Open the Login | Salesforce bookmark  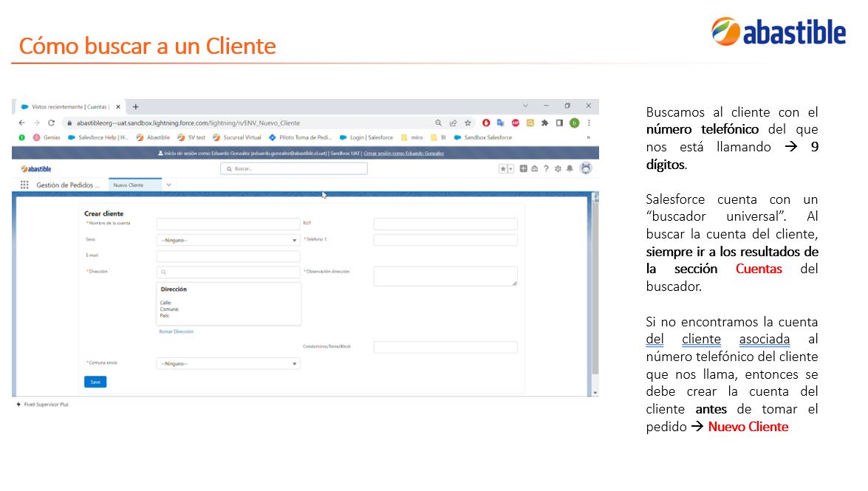366,137
